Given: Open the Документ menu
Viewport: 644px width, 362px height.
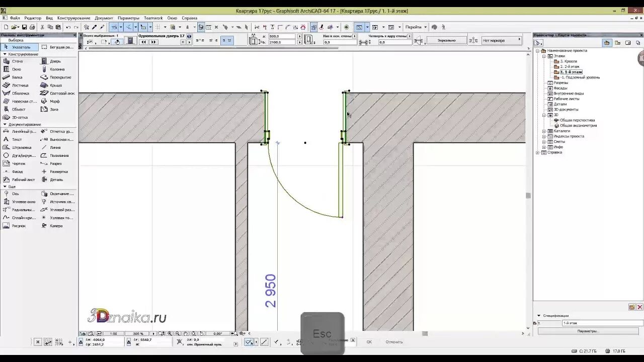Looking at the screenshot, I should pyautogui.click(x=104, y=18).
